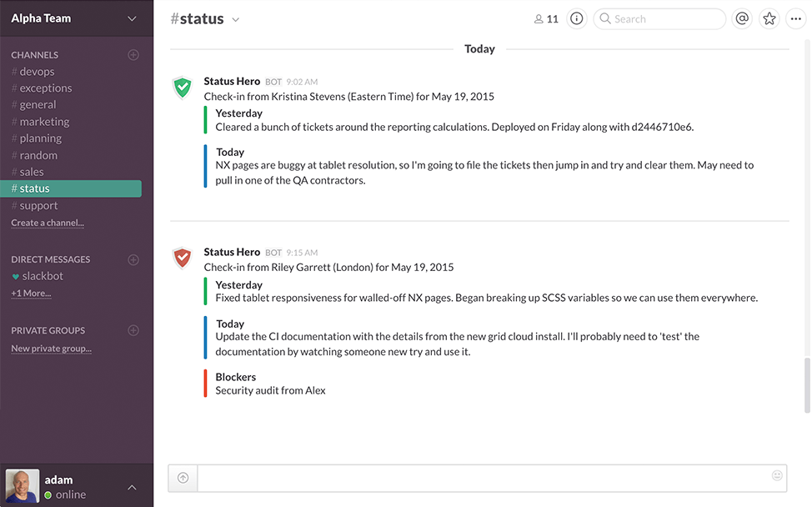Image resolution: width=812 pixels, height=507 pixels.
Task: Show mentions with the @ icon
Action: click(741, 18)
